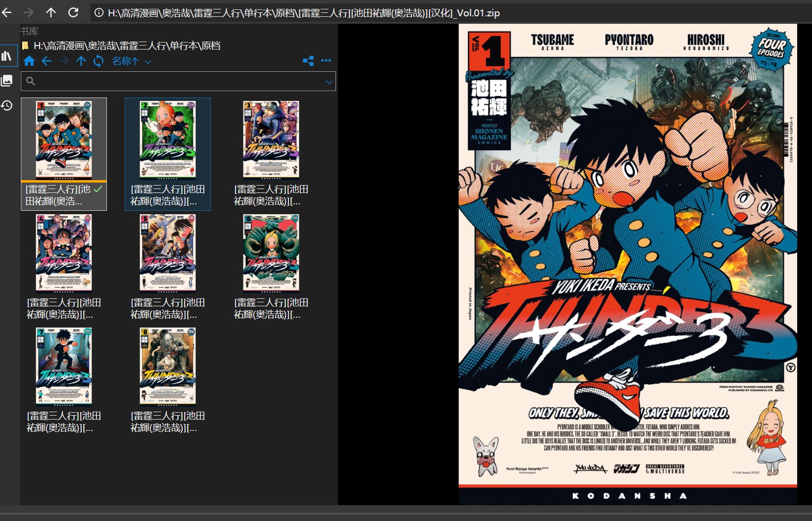Select the Vol.5 cover thumbnail
The width and height of the screenshot is (812, 521).
pyautogui.click(x=168, y=253)
